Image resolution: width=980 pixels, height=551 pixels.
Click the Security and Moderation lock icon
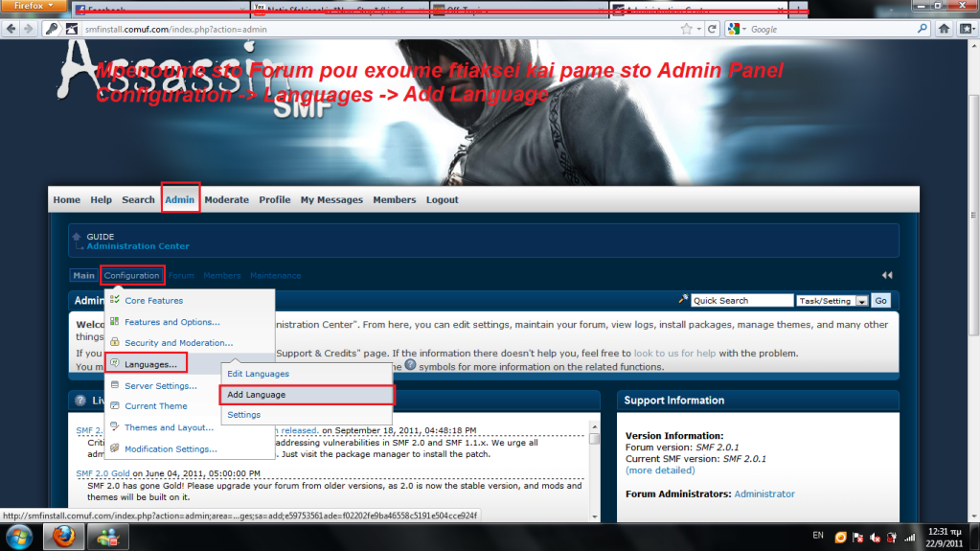point(115,342)
